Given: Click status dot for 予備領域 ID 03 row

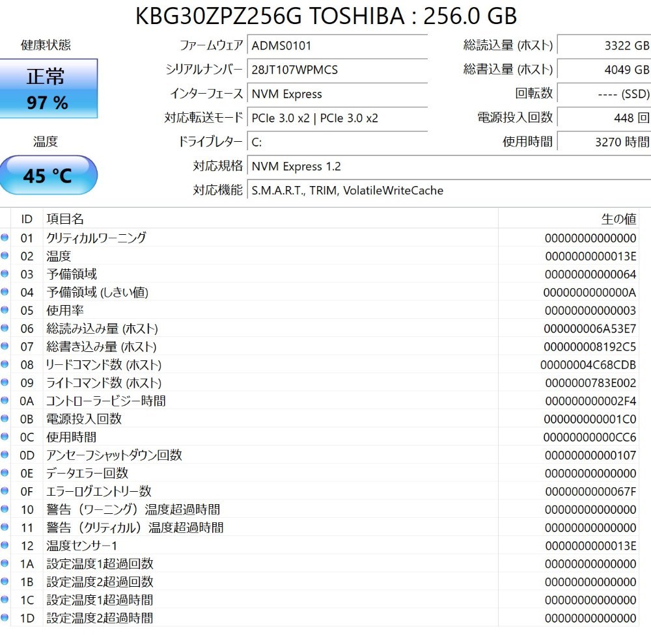Looking at the screenshot, I should click(5, 273).
